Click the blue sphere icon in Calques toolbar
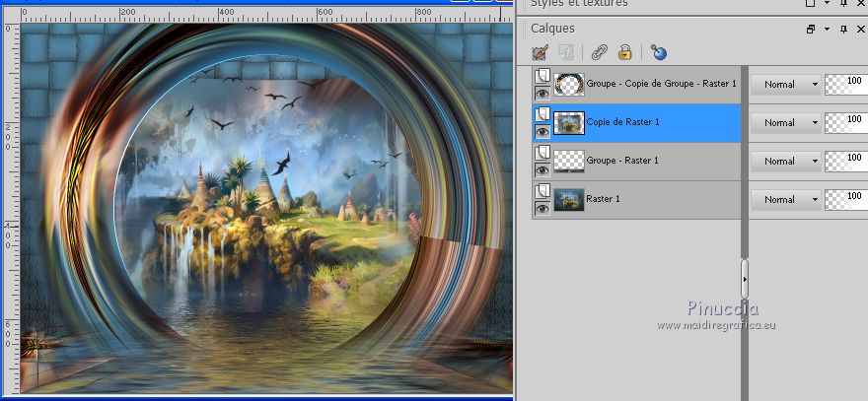This screenshot has width=868, height=401. 658,52
